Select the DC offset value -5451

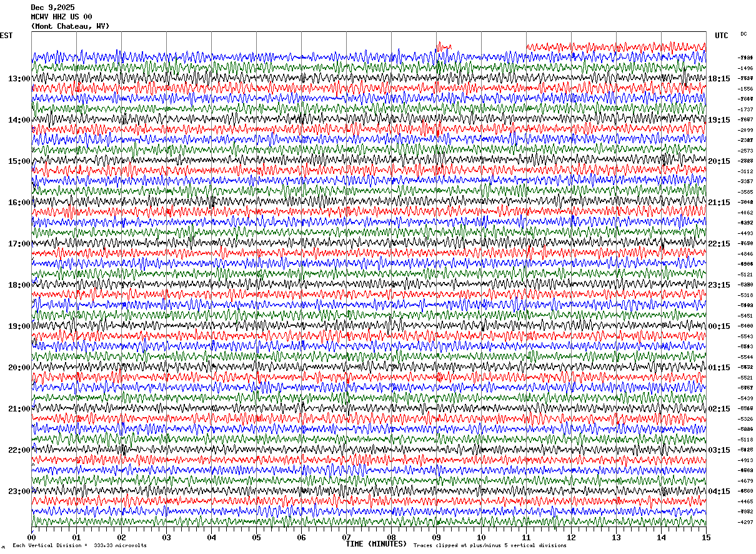click(x=746, y=316)
